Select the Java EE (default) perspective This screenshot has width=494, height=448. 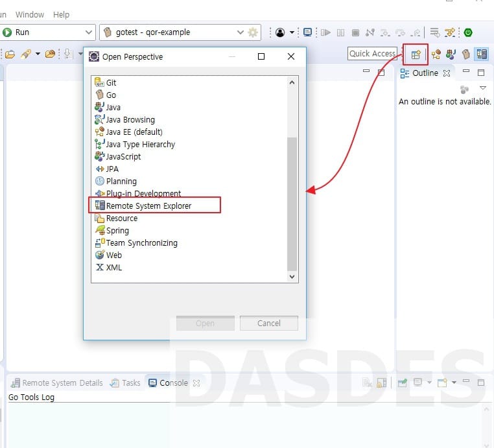pos(128,132)
